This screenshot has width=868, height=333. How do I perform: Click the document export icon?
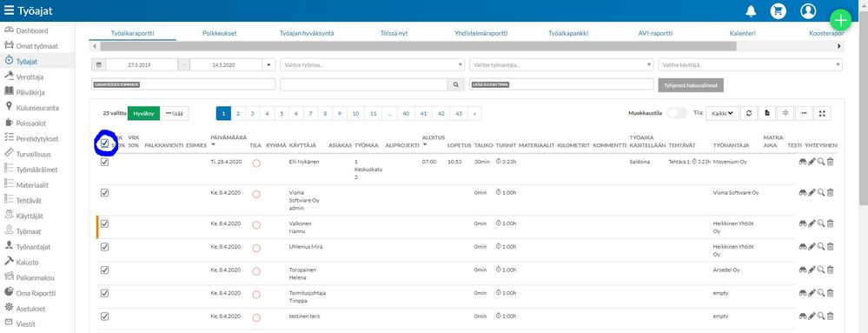pyautogui.click(x=766, y=113)
